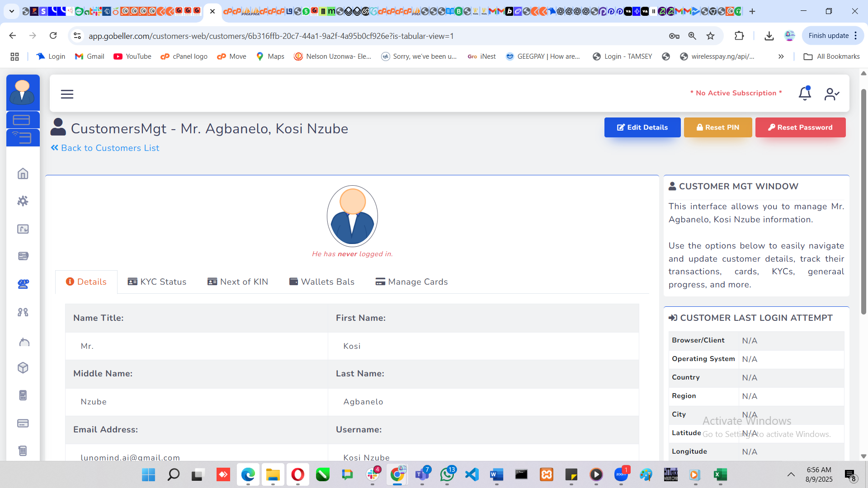Click the wallet card icon below avatar
This screenshot has width=868, height=488.
pyautogui.click(x=22, y=120)
